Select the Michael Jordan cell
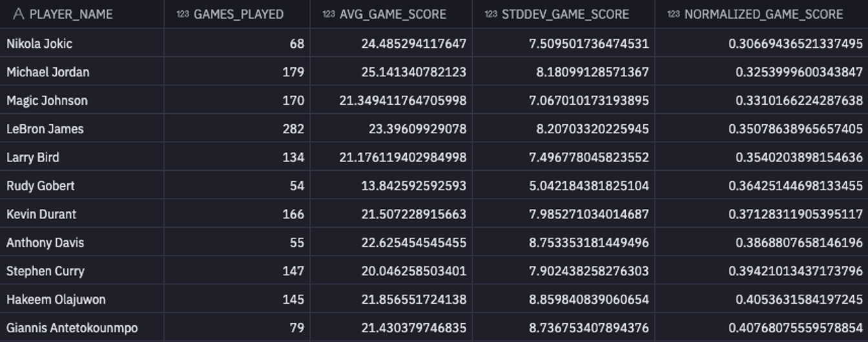Viewport: 868px width, 342px height. coord(81,72)
